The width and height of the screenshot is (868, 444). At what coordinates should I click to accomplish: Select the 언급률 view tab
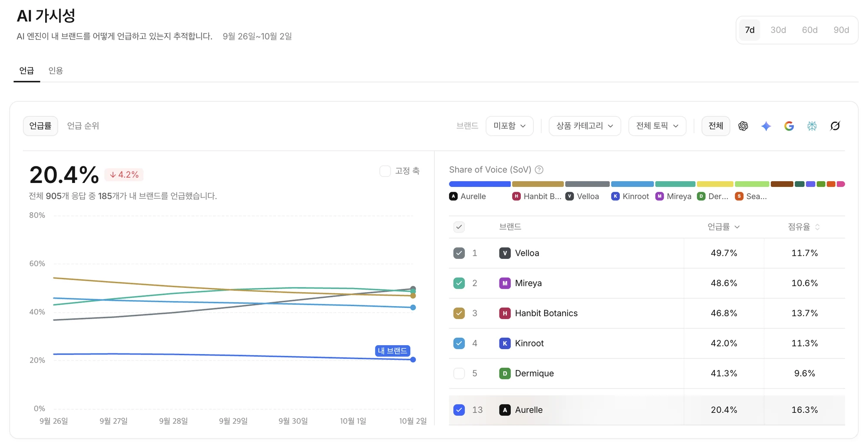click(40, 126)
